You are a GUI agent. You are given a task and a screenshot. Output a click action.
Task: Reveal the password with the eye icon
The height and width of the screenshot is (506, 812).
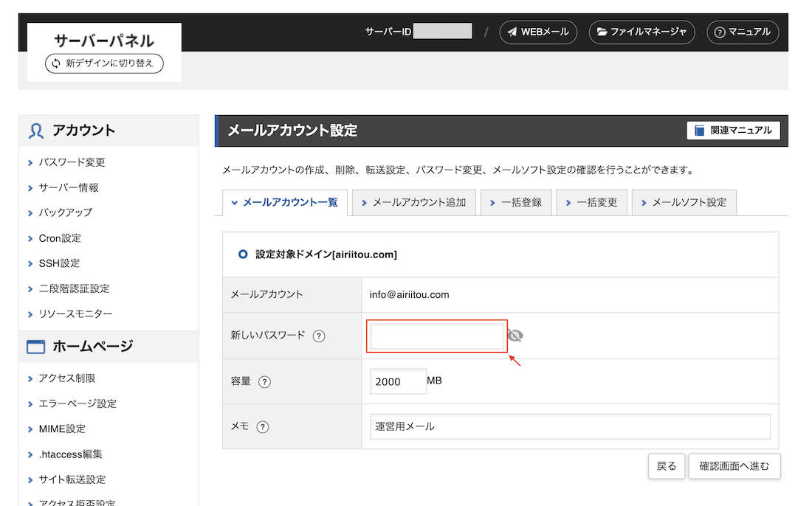coord(516,335)
